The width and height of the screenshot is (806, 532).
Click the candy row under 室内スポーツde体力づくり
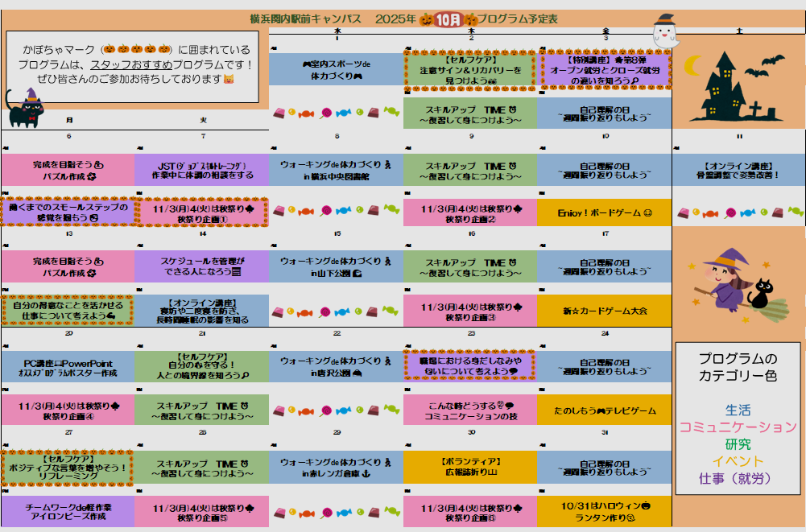click(x=335, y=113)
